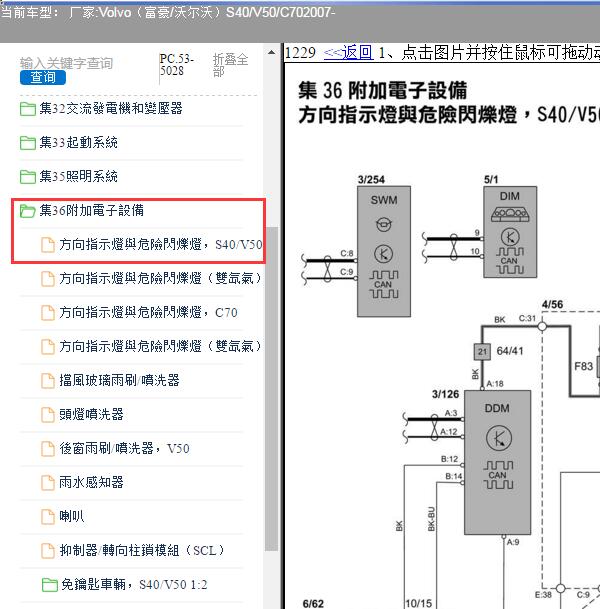Viewport: 600px width, 609px height.
Task: Click steering wheel symbol in SWM block
Action: pos(384,224)
